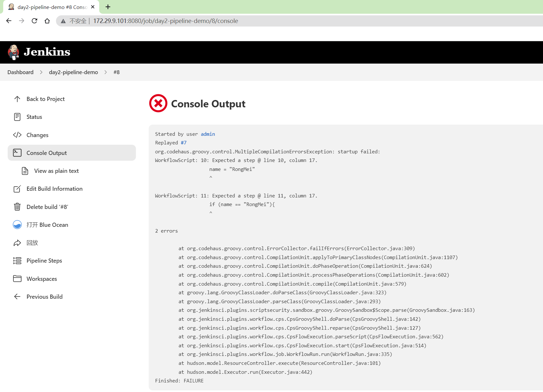The width and height of the screenshot is (543, 392).
Task: Click the Previous Build left-arrow icon
Action: click(17, 296)
